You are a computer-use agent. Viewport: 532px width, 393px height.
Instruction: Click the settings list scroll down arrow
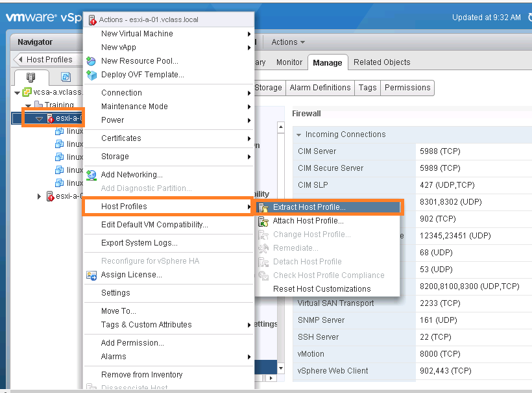click(280, 368)
